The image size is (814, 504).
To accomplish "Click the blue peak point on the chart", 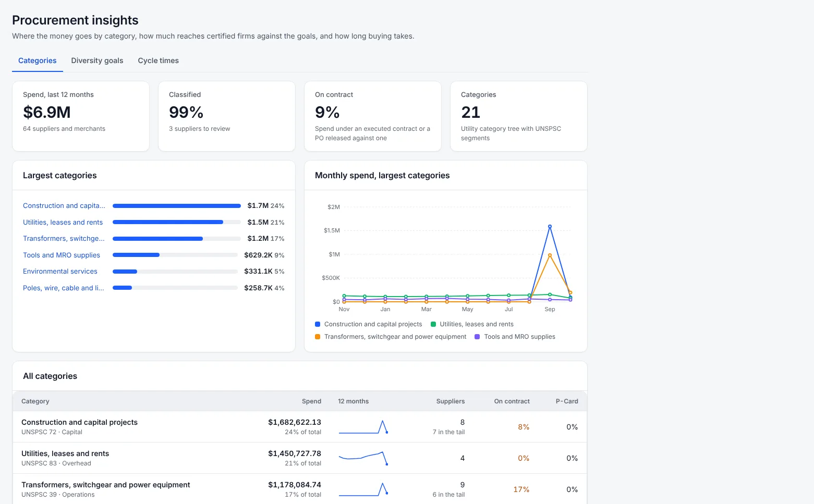I will pyautogui.click(x=550, y=227).
